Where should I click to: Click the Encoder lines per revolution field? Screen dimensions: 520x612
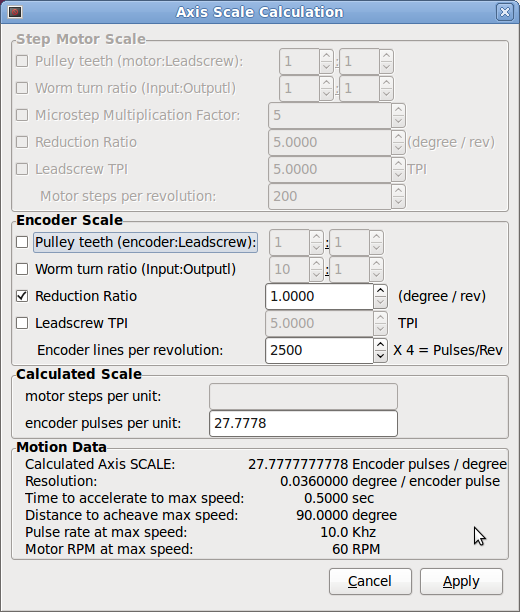tap(319, 350)
